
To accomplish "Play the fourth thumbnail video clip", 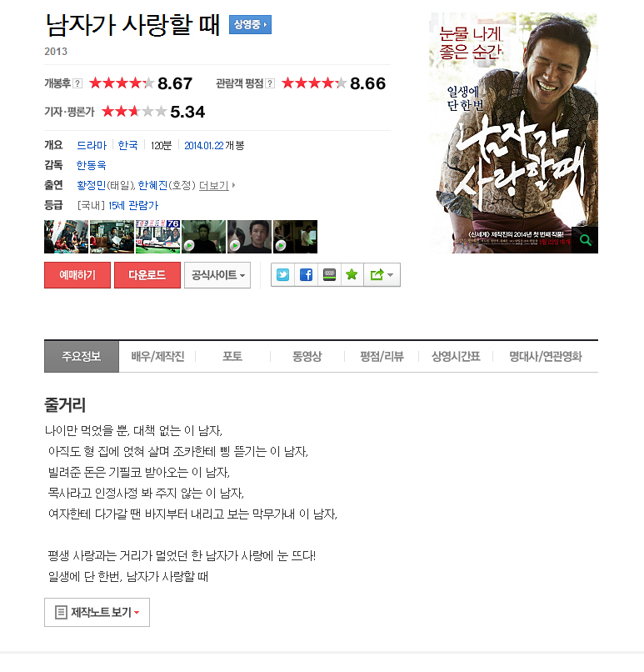I will (x=203, y=237).
